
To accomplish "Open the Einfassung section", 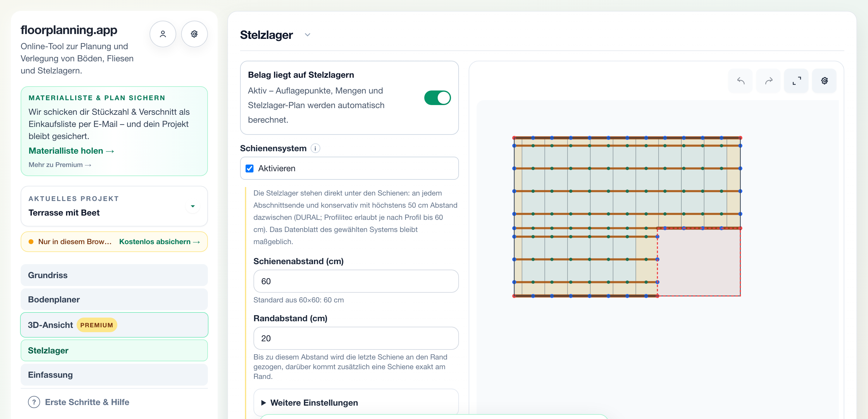I will (x=114, y=375).
